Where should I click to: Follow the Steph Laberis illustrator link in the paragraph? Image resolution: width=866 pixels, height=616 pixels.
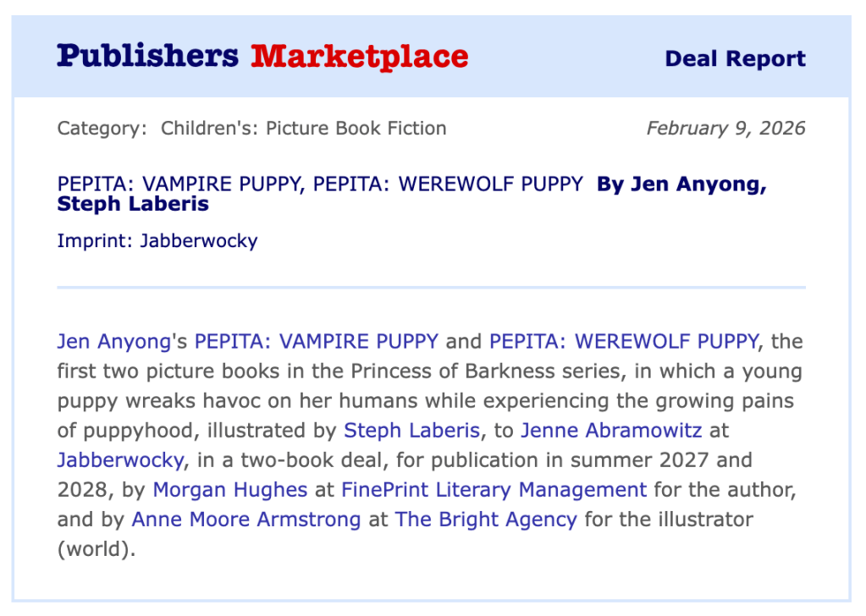411,431
